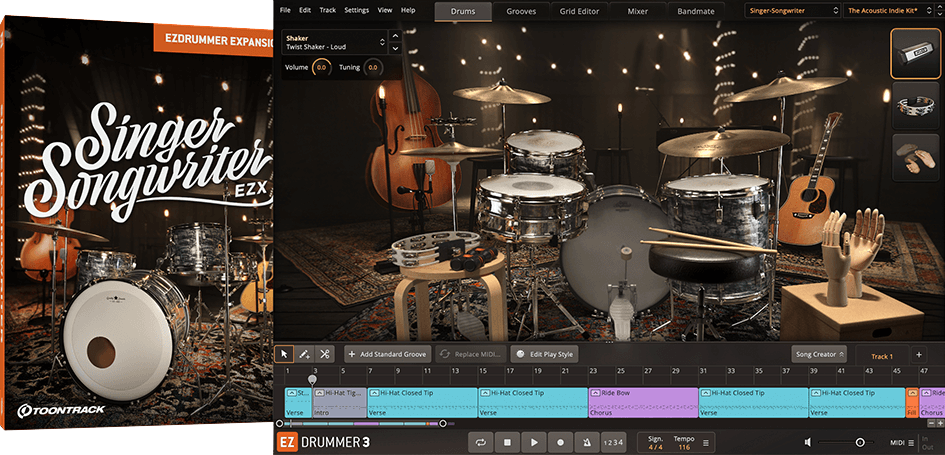The image size is (945, 455).
Task: Expand the Shaker instrument selector
Action: (382, 42)
